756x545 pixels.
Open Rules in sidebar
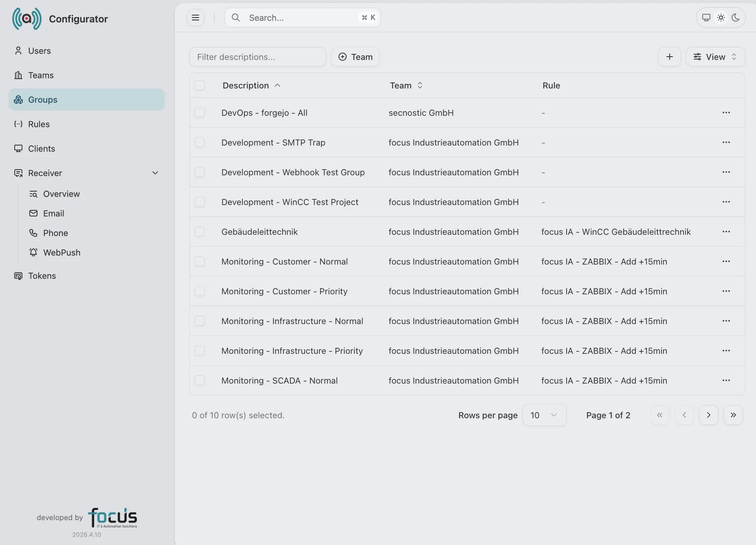87,124
